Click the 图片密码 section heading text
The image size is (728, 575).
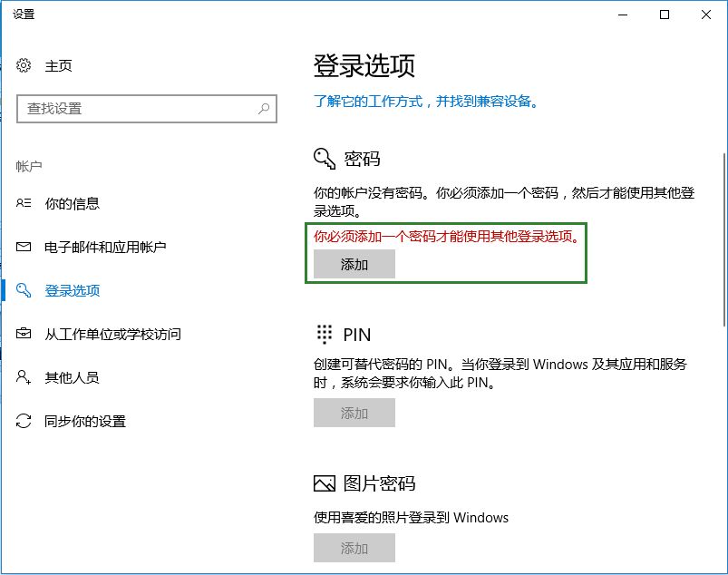(x=379, y=483)
